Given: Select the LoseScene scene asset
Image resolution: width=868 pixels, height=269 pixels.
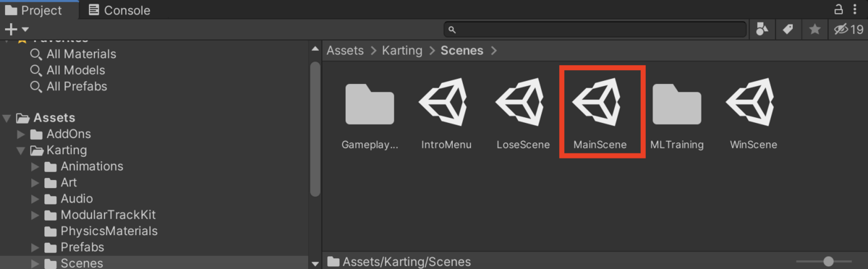Looking at the screenshot, I should [523, 104].
